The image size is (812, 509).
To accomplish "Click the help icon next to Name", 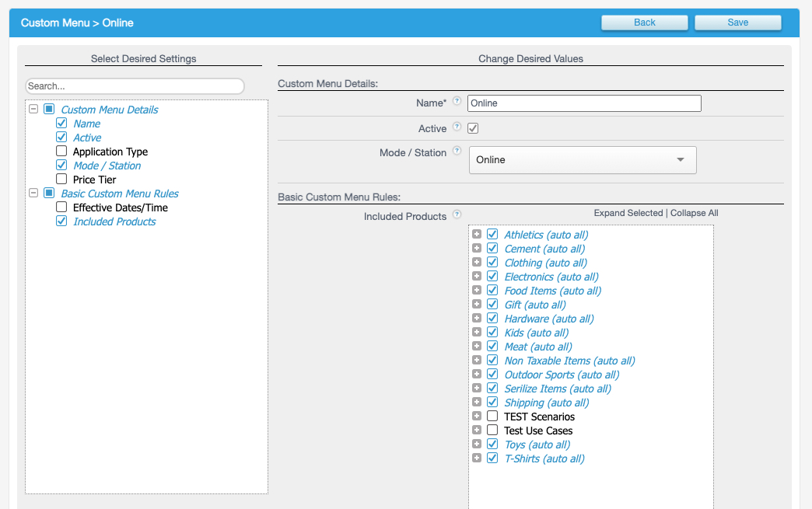I will tap(457, 101).
